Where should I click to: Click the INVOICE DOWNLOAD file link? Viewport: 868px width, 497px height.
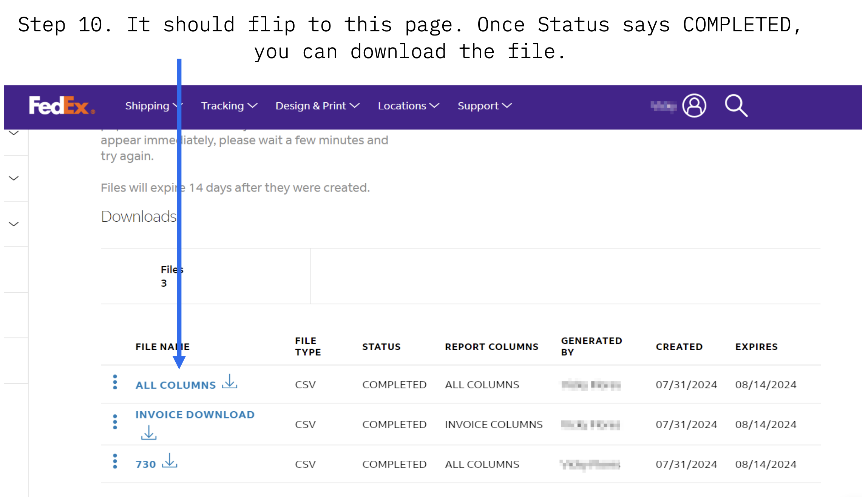(195, 415)
